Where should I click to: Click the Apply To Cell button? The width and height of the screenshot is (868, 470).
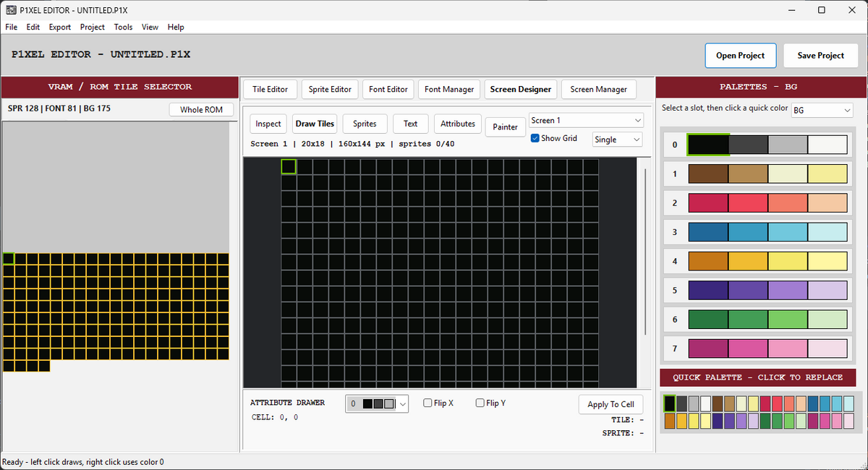coord(611,404)
